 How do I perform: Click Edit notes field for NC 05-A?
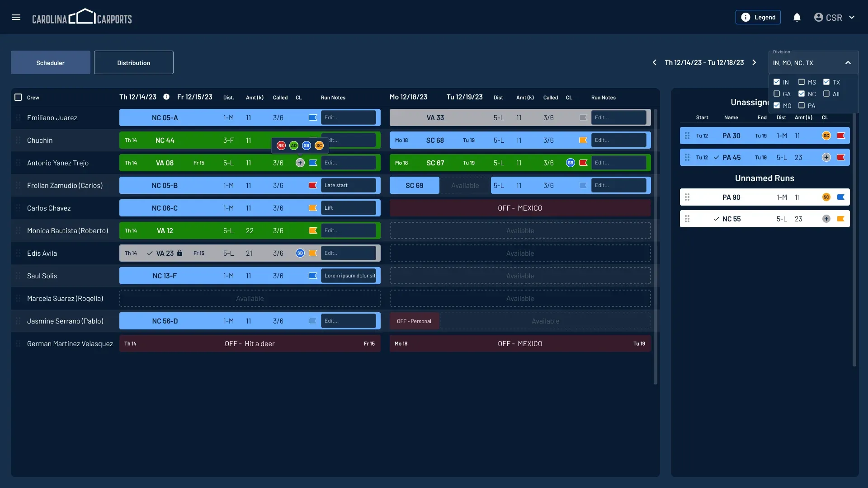349,117
